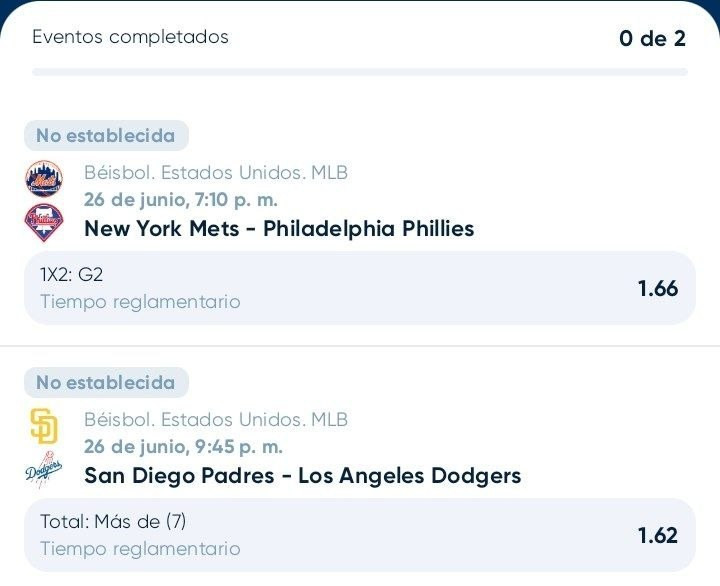720x586 pixels.
Task: Tap Tiempo reglamentario under 1X2: G2
Action: pyautogui.click(x=141, y=302)
